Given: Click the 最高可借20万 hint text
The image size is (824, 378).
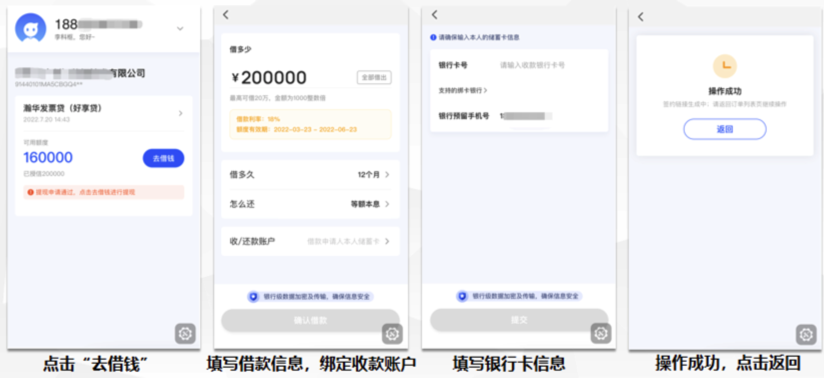Looking at the screenshot, I should point(277,98).
